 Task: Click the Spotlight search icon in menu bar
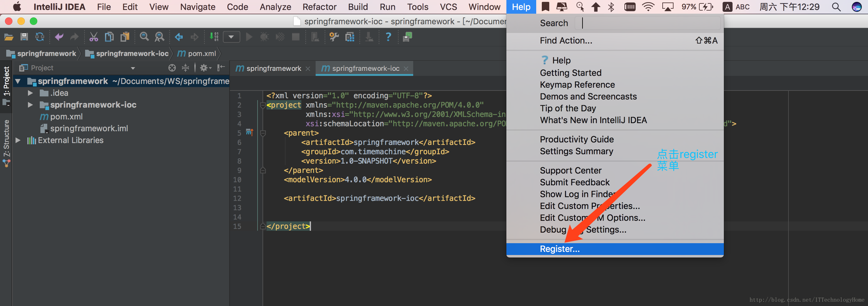coord(836,7)
